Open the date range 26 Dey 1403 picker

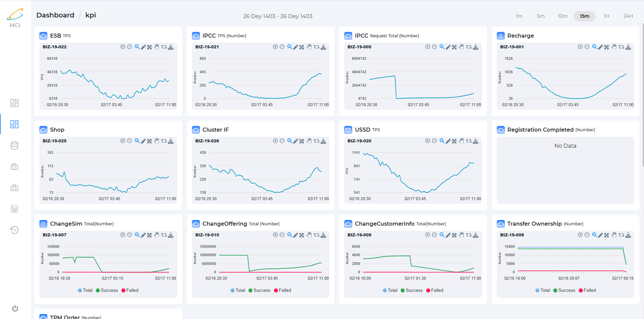(x=277, y=16)
